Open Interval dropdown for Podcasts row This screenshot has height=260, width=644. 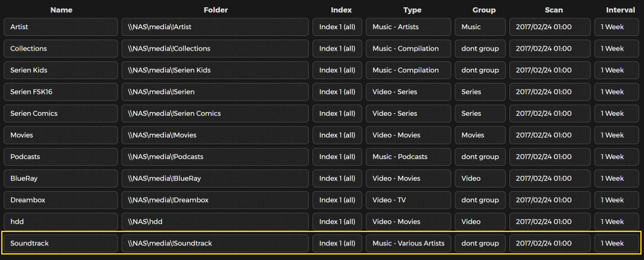[x=618, y=156]
